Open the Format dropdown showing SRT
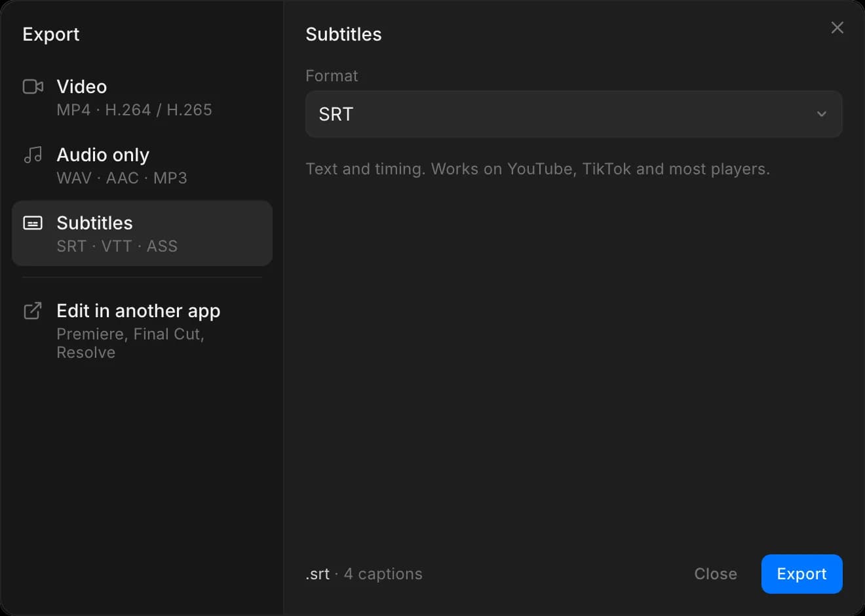The height and width of the screenshot is (616, 865). pos(573,114)
